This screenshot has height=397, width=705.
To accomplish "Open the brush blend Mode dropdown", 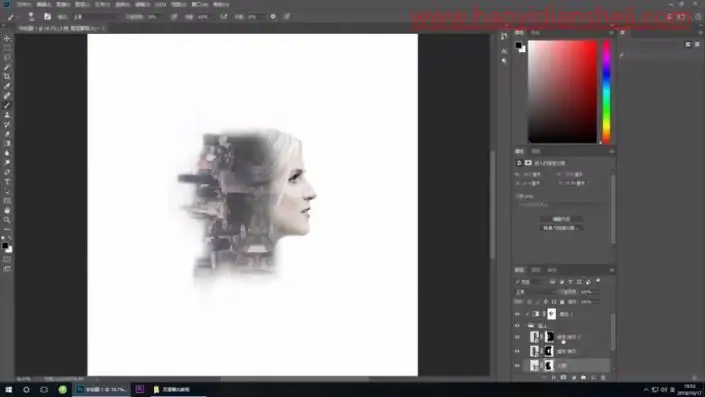I will tap(96, 17).
